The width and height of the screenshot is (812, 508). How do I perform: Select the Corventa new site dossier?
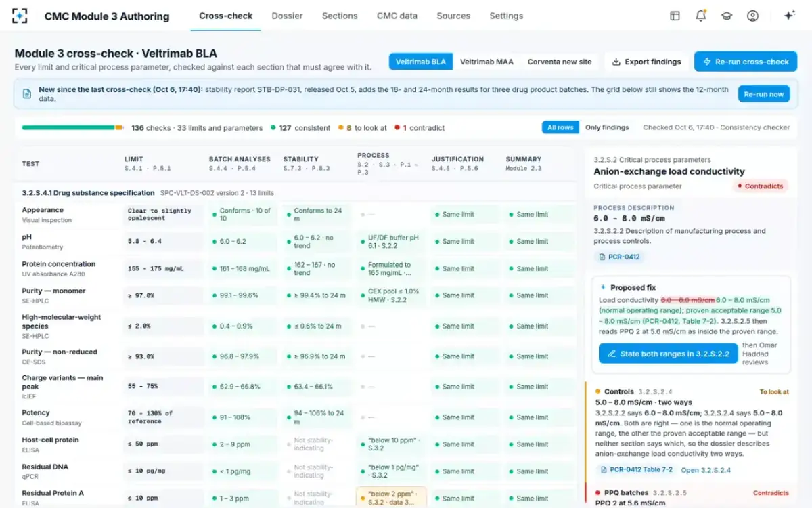560,62
